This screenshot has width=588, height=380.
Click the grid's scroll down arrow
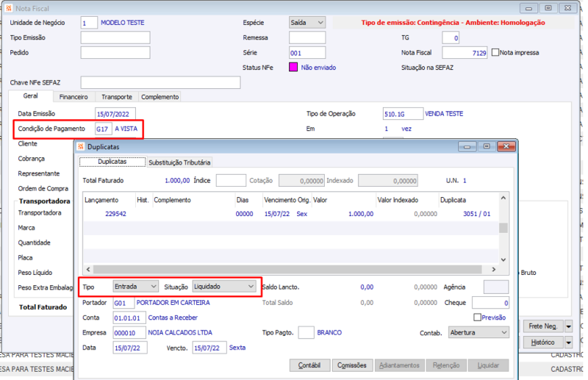[503, 259]
